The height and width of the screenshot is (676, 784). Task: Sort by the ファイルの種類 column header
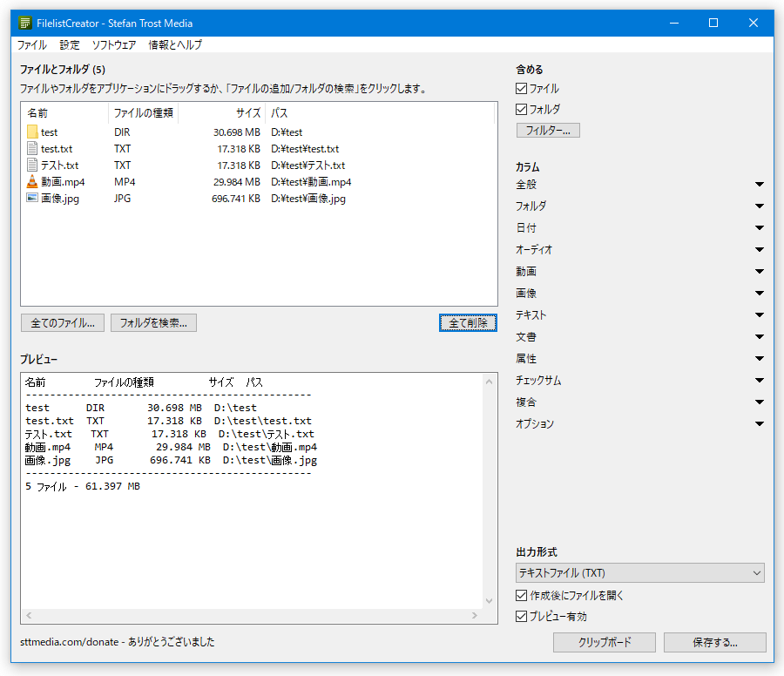143,113
